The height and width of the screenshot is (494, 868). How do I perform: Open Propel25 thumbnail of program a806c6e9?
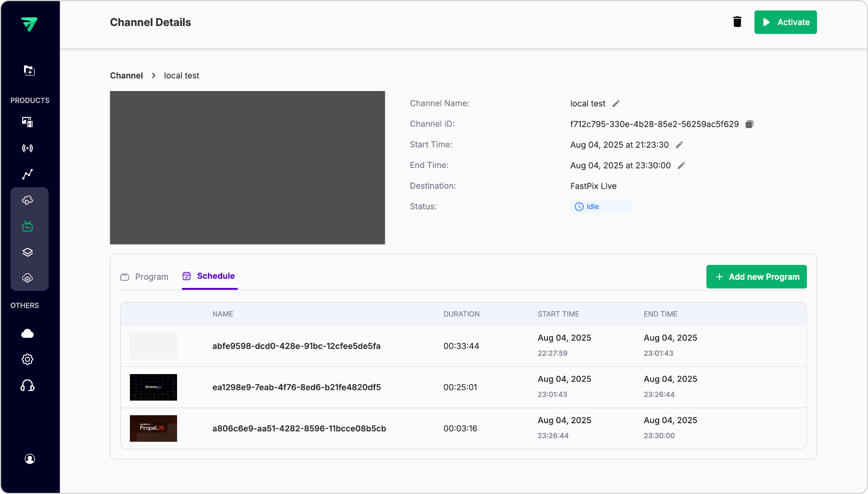click(153, 429)
